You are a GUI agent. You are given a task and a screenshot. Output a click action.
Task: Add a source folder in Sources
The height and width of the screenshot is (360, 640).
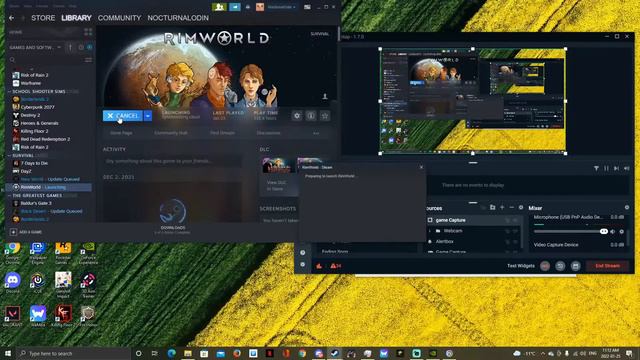pyautogui.click(x=492, y=208)
